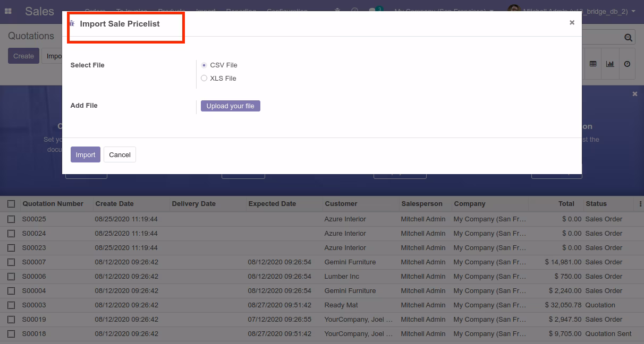This screenshot has width=644, height=344.
Task: Check the box for quotation S00024
Action: tap(11, 234)
